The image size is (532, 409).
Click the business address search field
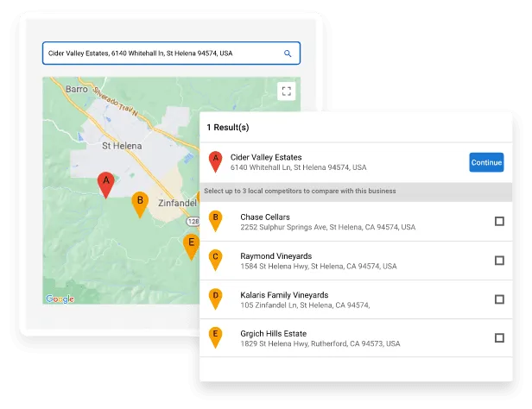pyautogui.click(x=162, y=53)
